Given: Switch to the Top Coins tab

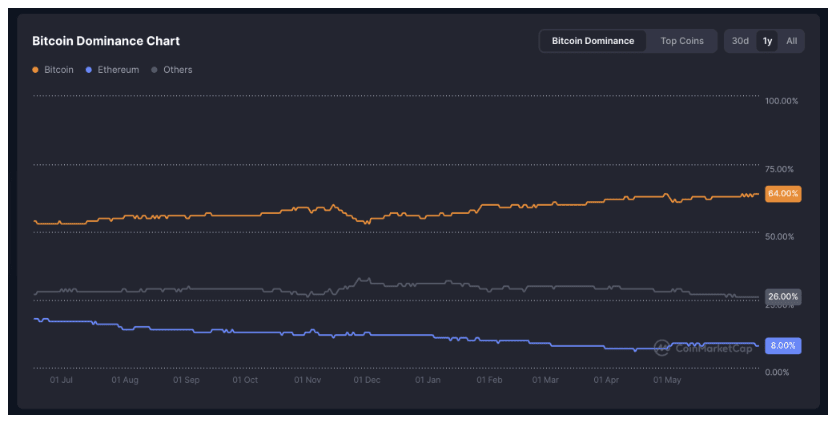Looking at the screenshot, I should [x=682, y=41].
